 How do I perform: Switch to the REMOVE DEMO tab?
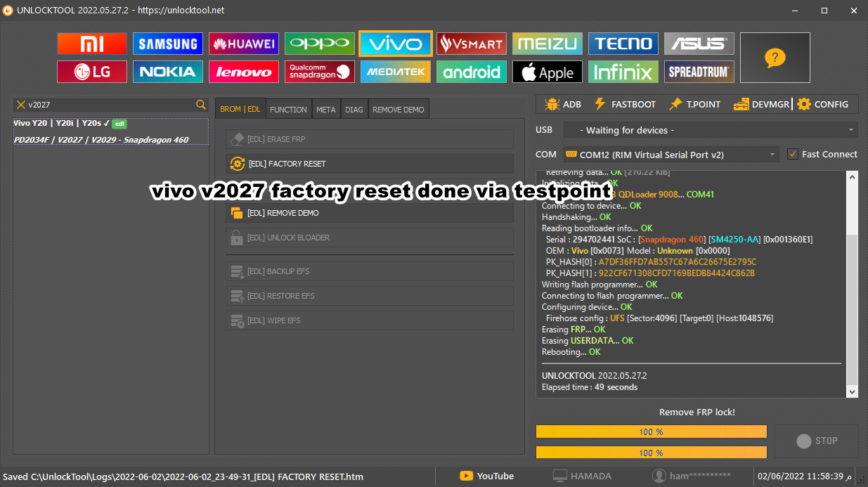click(399, 109)
